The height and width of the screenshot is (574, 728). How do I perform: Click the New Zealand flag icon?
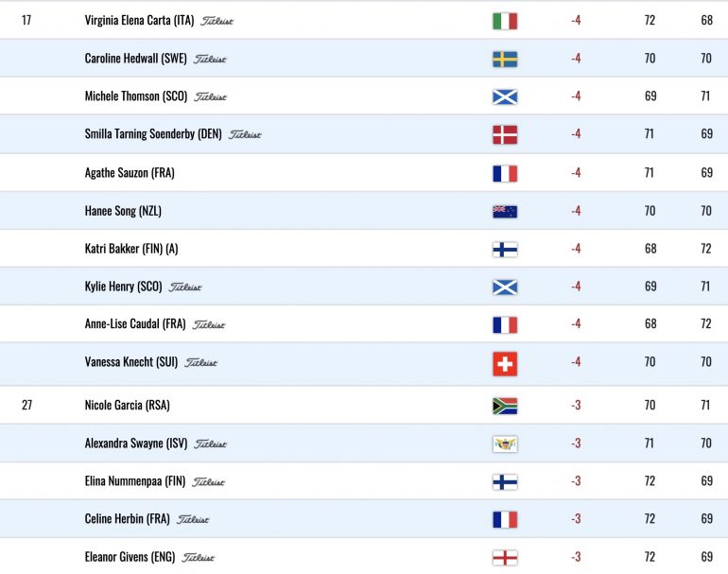click(x=505, y=212)
